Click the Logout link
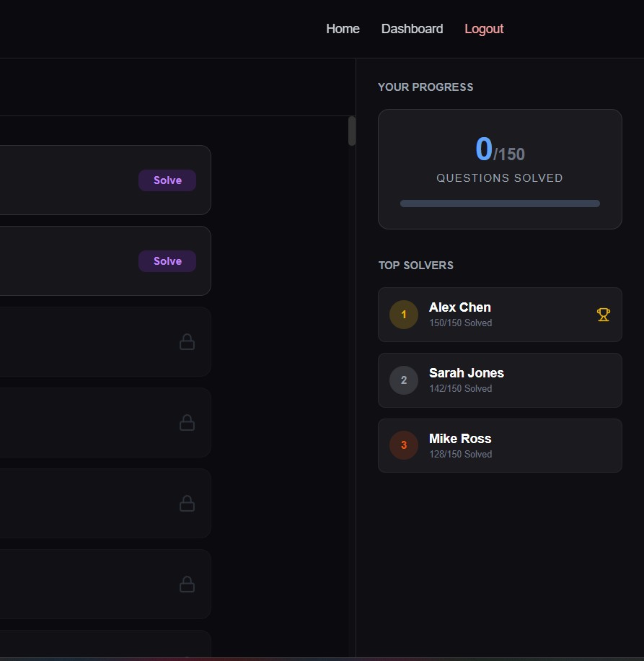This screenshot has height=661, width=644. [483, 29]
